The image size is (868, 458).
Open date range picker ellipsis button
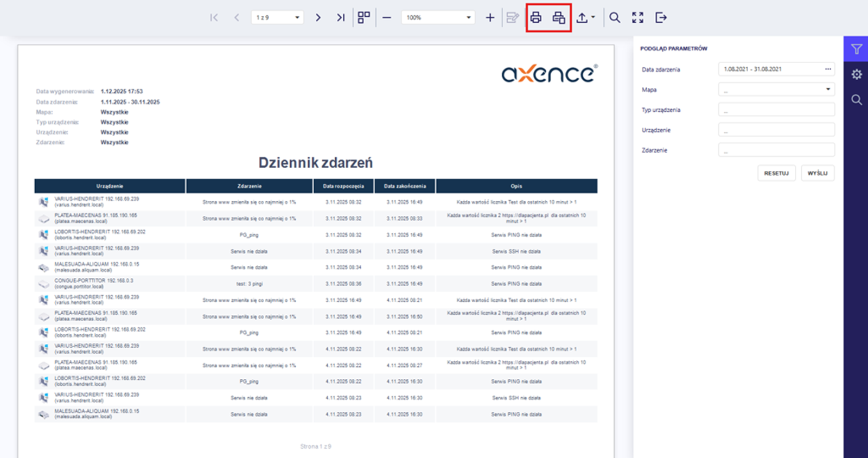click(x=828, y=69)
